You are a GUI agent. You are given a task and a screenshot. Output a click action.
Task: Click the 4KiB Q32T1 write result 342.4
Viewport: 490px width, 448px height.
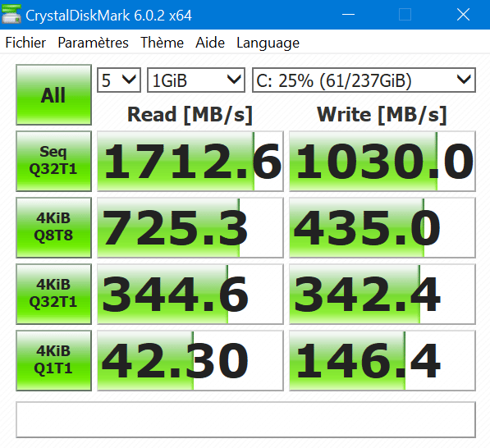point(382,294)
